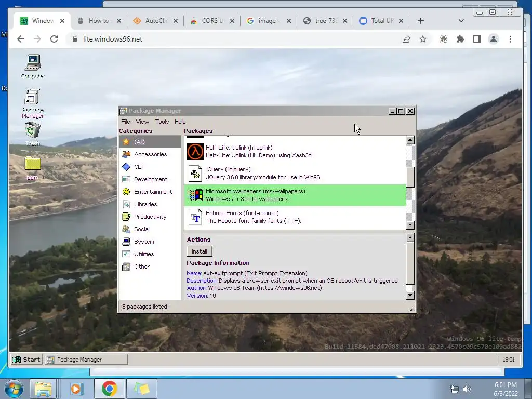Open the Windows 7 Start orb
532x399 pixels.
coord(14,389)
